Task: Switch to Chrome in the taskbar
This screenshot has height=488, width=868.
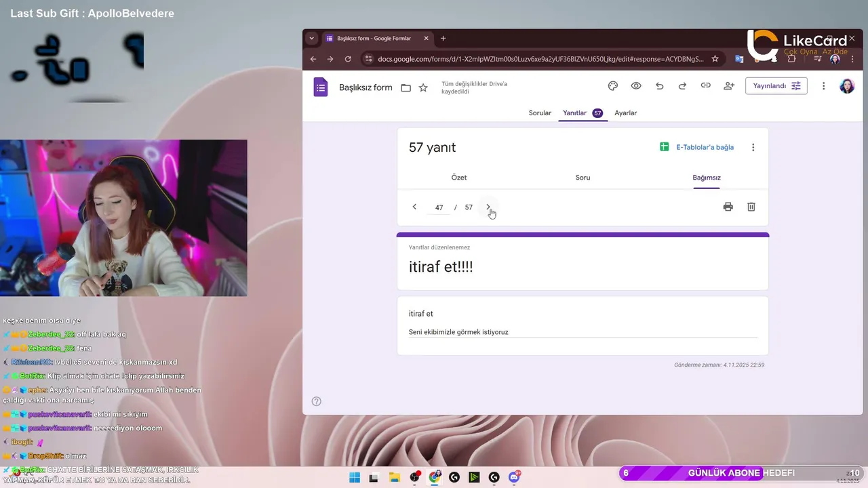Action: pos(435,477)
